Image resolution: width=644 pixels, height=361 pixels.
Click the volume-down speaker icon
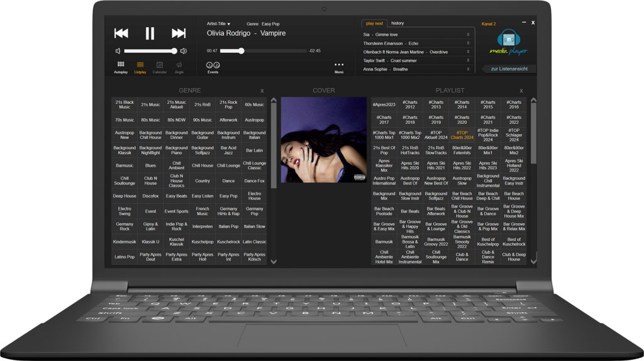point(118,51)
